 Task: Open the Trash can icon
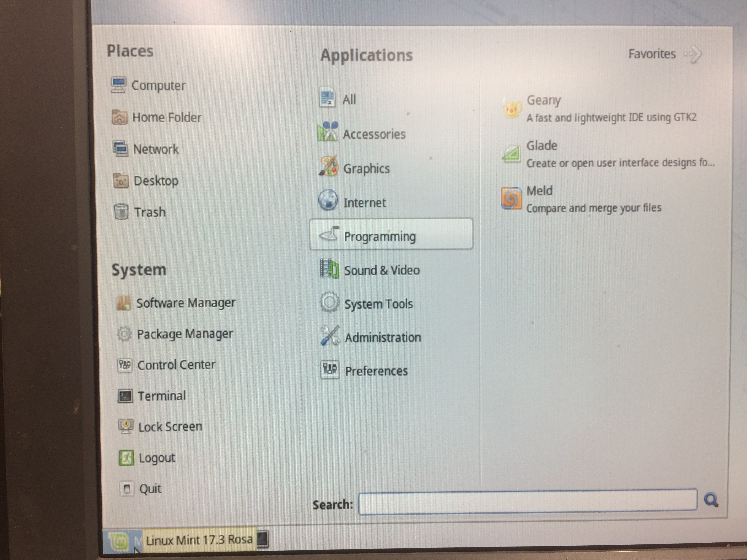pos(121,212)
